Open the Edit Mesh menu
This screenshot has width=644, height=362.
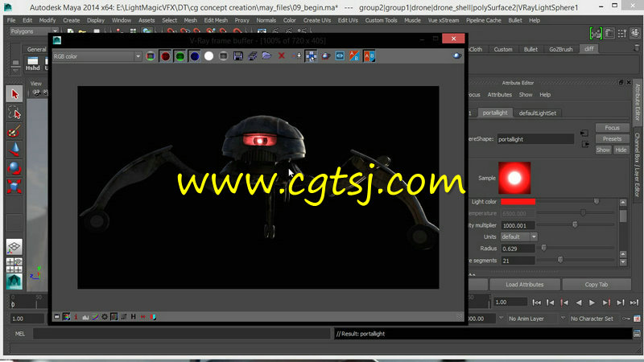point(216,20)
